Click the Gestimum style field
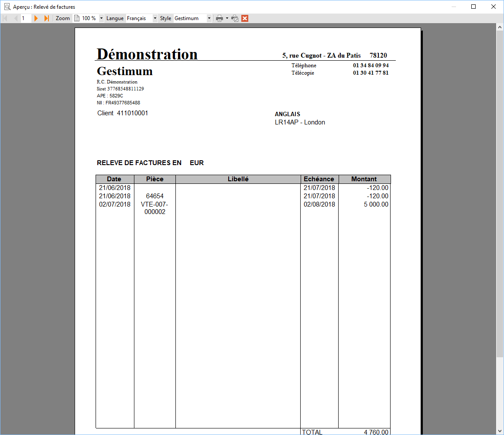This screenshot has height=435, width=504. [190, 18]
